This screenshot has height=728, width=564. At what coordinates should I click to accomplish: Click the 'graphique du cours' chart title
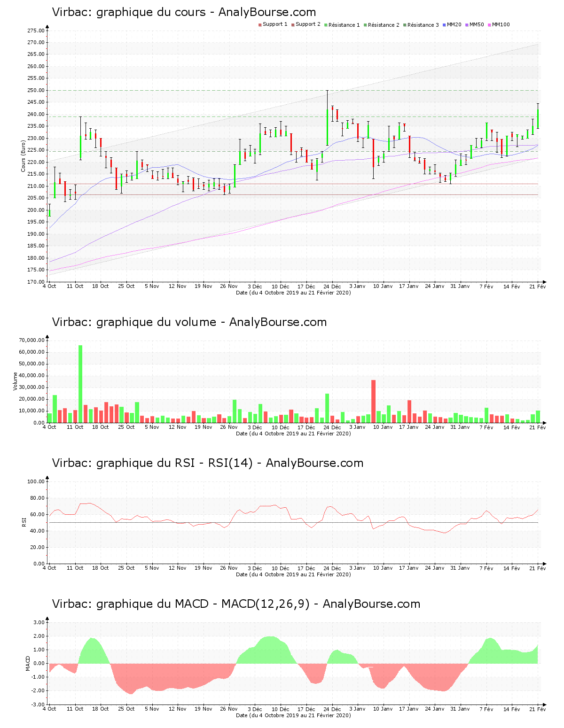pos(184,12)
